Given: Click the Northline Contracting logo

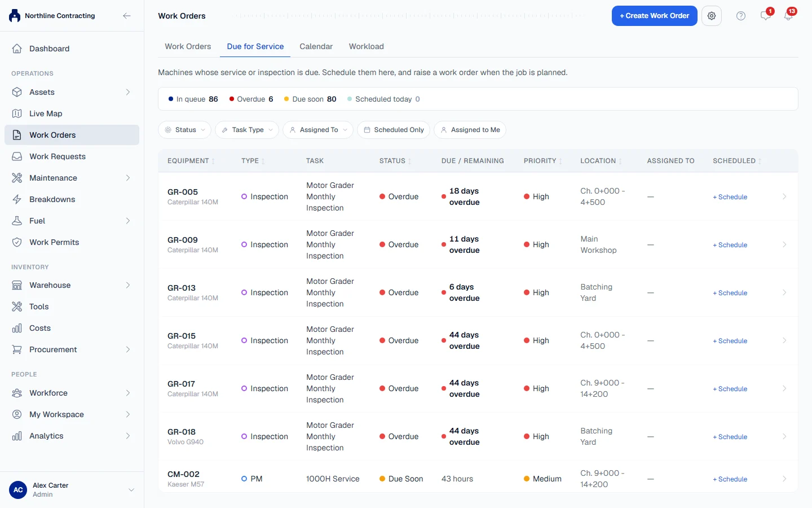Looking at the screenshot, I should [15, 16].
